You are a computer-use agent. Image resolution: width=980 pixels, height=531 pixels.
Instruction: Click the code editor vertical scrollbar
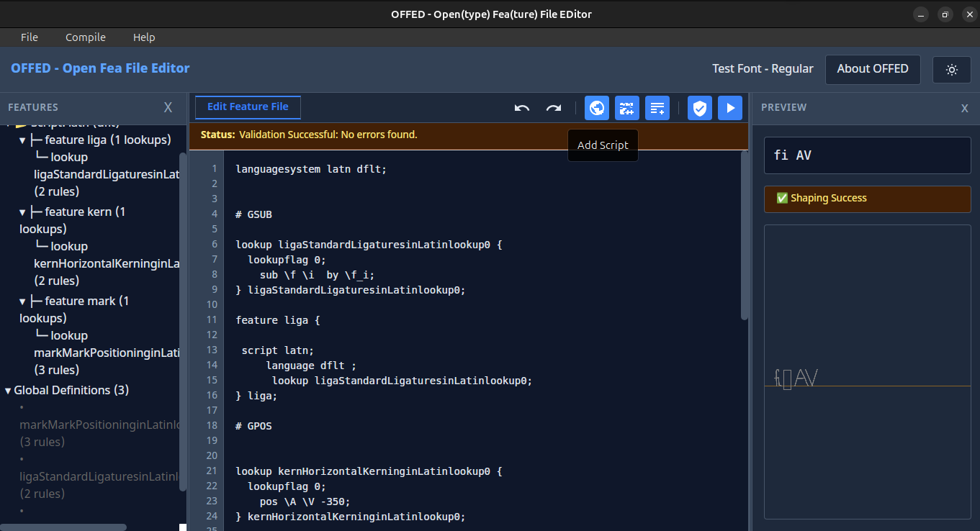(745, 235)
